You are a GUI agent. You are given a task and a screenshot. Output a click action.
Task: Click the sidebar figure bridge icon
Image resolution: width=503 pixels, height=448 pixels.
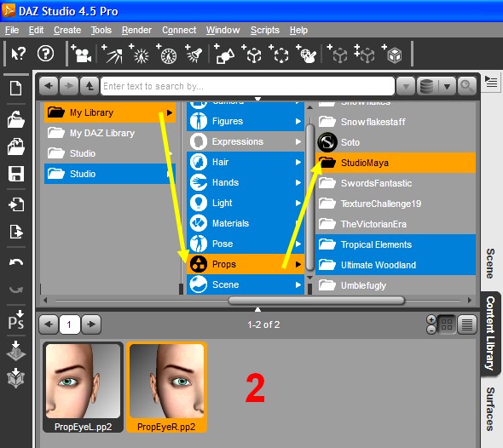click(15, 378)
